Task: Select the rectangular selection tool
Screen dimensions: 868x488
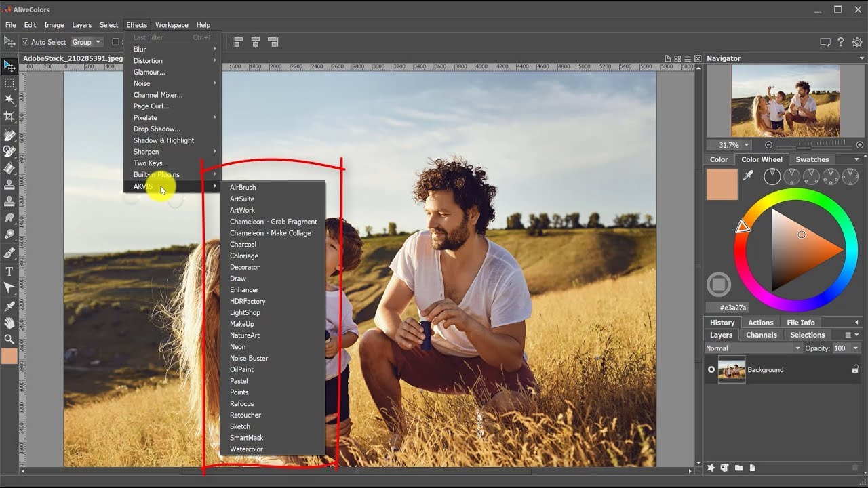Action: pyautogui.click(x=9, y=83)
